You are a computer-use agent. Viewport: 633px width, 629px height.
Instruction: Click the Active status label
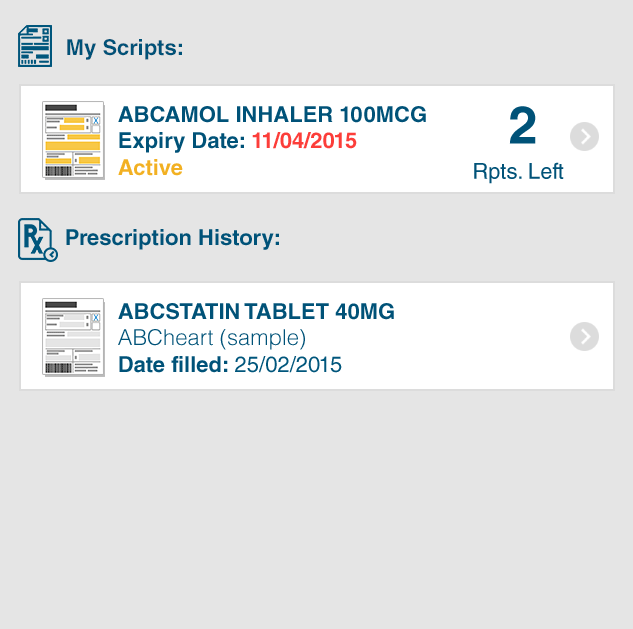point(150,167)
